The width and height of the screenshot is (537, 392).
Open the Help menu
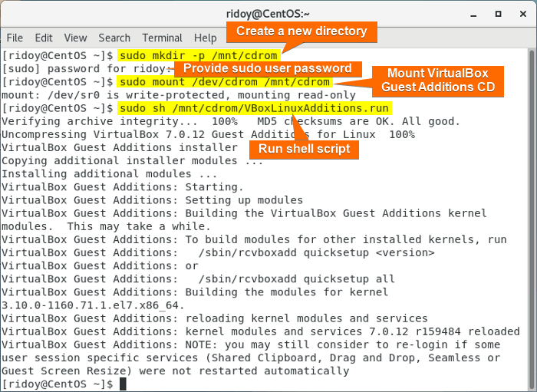pyautogui.click(x=205, y=38)
